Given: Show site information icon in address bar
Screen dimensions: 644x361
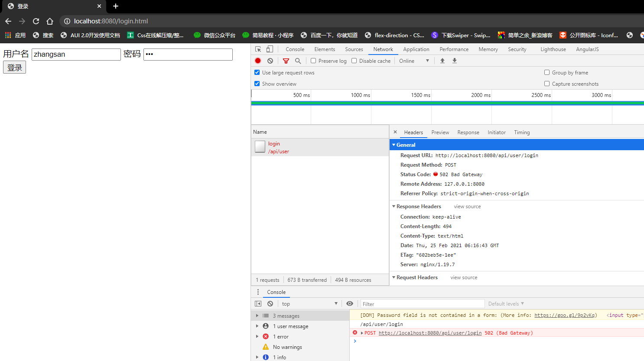Looking at the screenshot, I should [67, 21].
